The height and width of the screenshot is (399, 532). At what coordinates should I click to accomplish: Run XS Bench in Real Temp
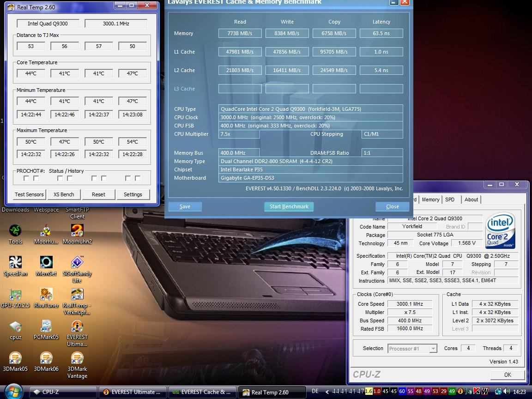click(x=64, y=194)
